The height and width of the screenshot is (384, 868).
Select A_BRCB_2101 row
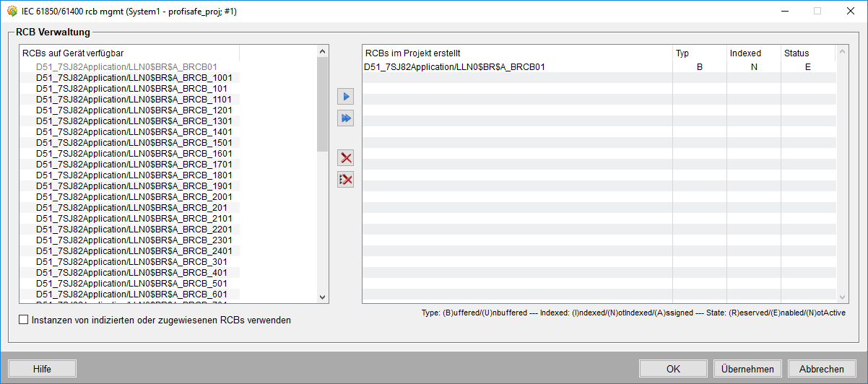coord(130,218)
